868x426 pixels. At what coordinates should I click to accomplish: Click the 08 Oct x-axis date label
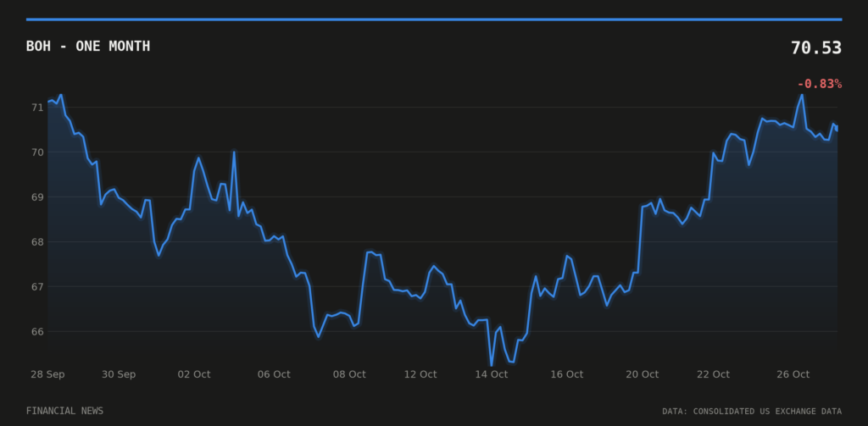(349, 374)
